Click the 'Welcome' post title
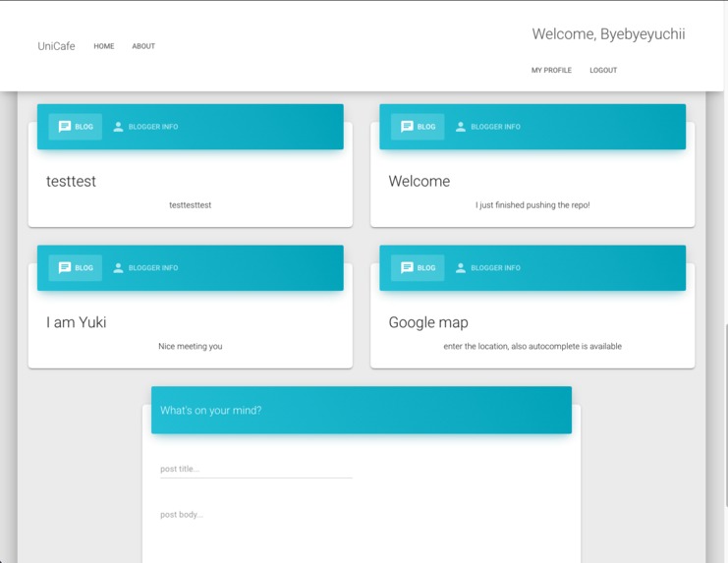This screenshot has height=563, width=728. point(420,181)
